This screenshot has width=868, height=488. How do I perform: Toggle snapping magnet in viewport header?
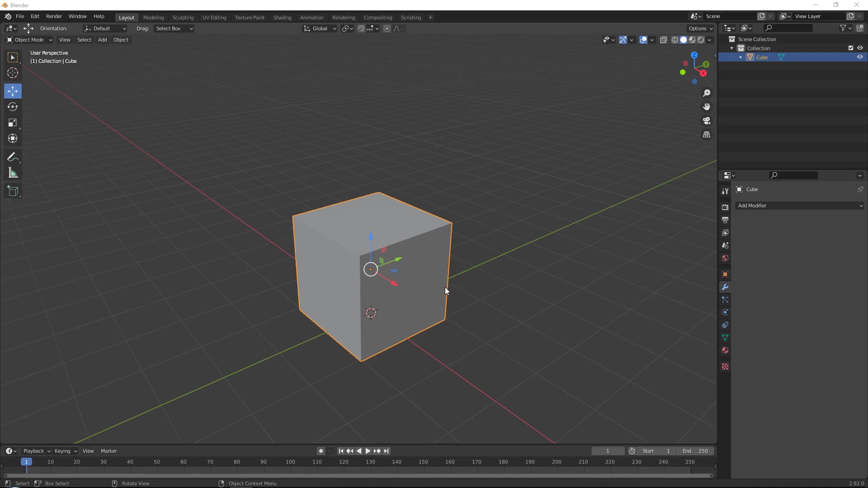coord(361,28)
